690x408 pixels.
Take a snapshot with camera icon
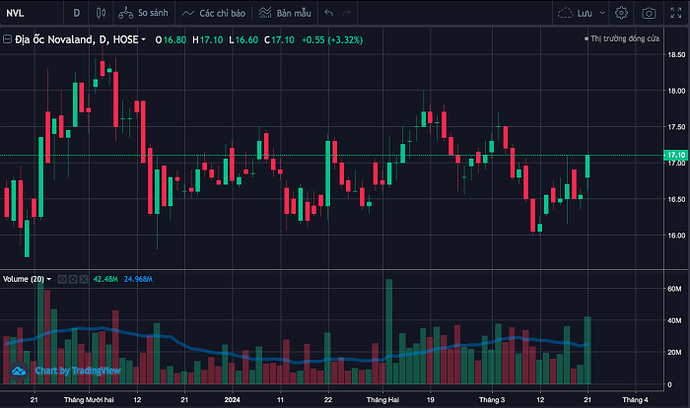point(649,13)
